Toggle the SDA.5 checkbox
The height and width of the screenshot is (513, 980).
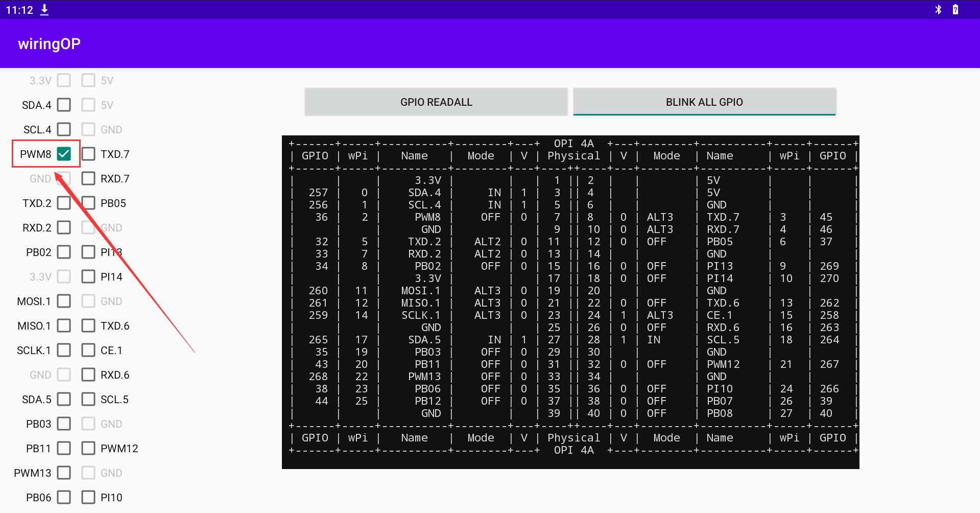[x=64, y=399]
